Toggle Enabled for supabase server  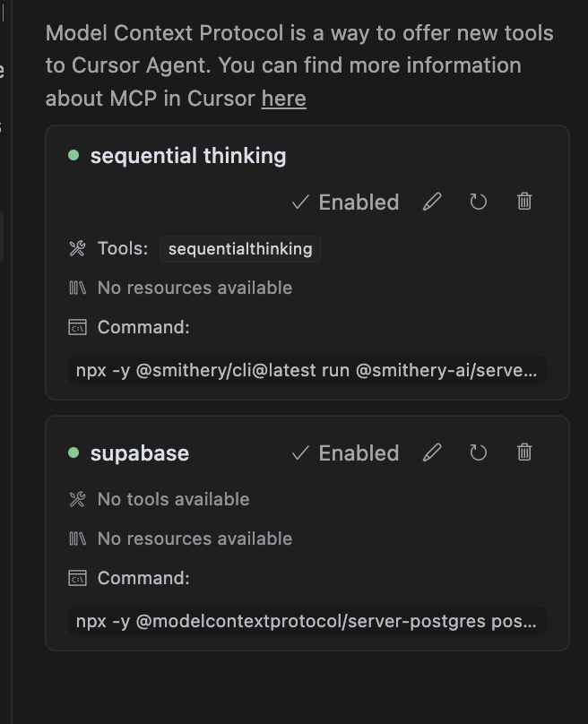click(345, 453)
